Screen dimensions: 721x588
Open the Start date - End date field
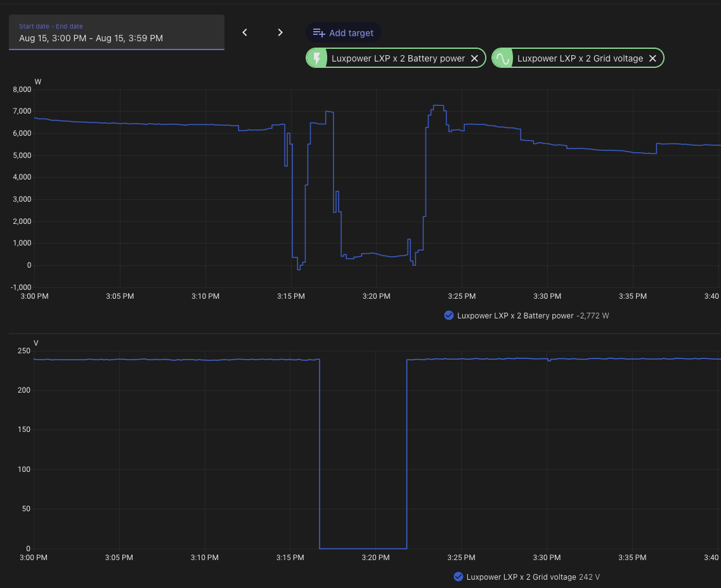116,32
